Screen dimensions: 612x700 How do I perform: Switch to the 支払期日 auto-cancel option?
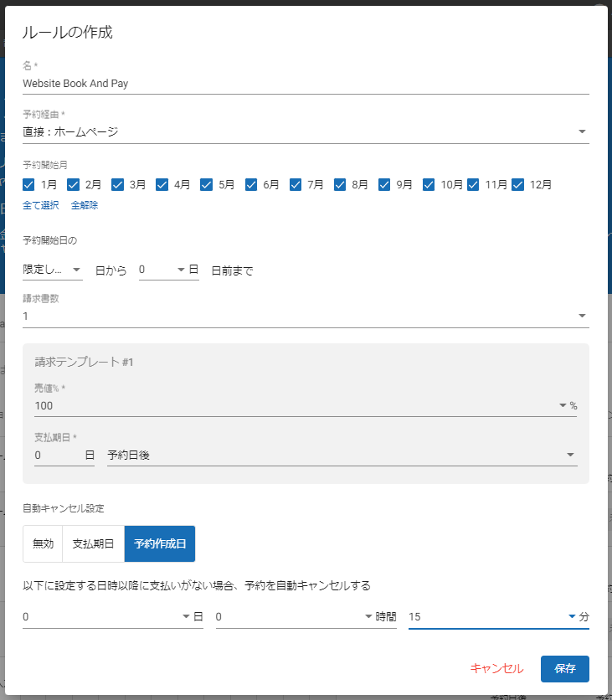[93, 543]
